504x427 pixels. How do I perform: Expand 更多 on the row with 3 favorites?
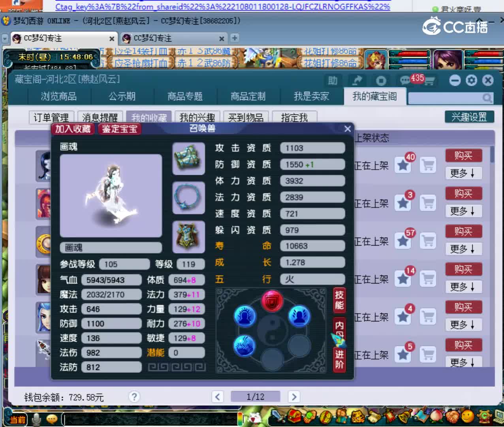point(464,211)
